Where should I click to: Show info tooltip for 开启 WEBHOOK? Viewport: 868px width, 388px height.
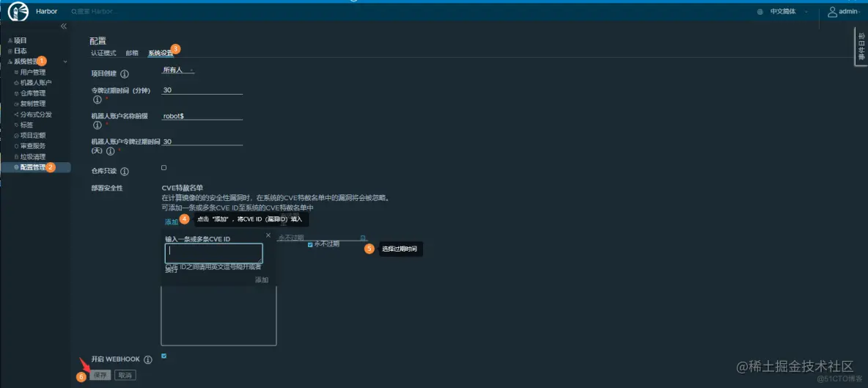pyautogui.click(x=148, y=360)
